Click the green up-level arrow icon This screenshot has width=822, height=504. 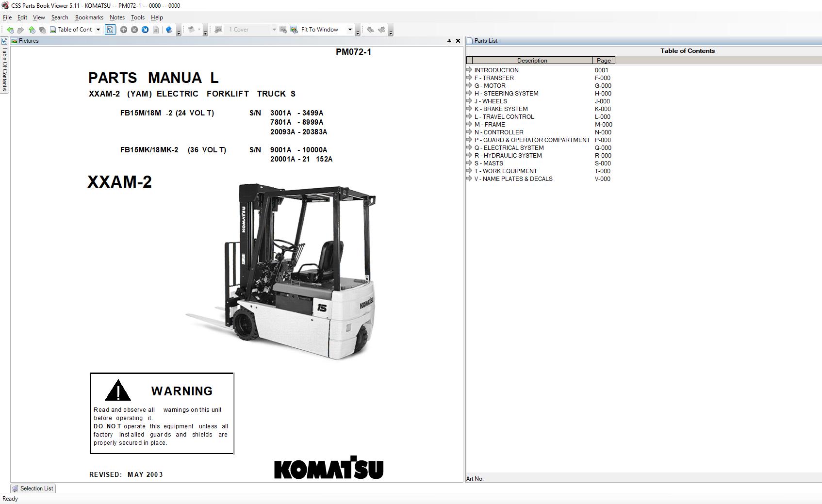click(x=32, y=30)
